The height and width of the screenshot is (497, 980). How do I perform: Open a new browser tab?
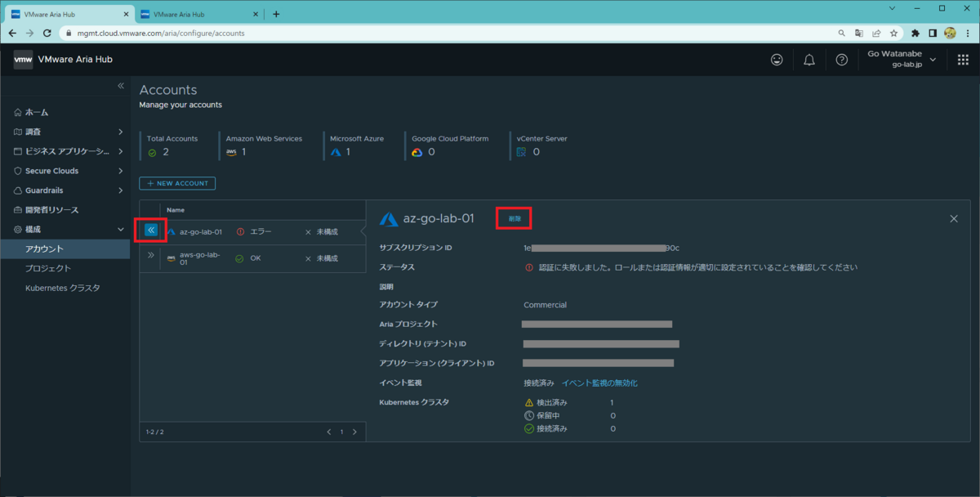pos(276,14)
